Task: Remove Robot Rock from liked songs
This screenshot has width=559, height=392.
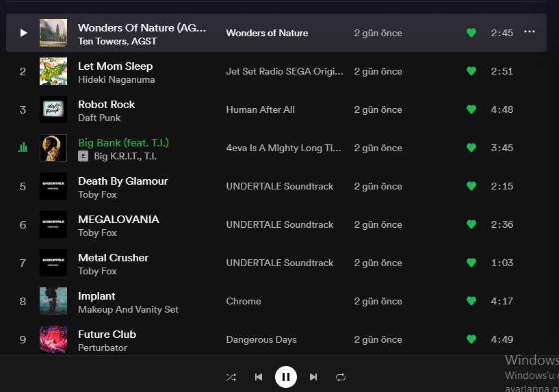Action: pyautogui.click(x=471, y=109)
